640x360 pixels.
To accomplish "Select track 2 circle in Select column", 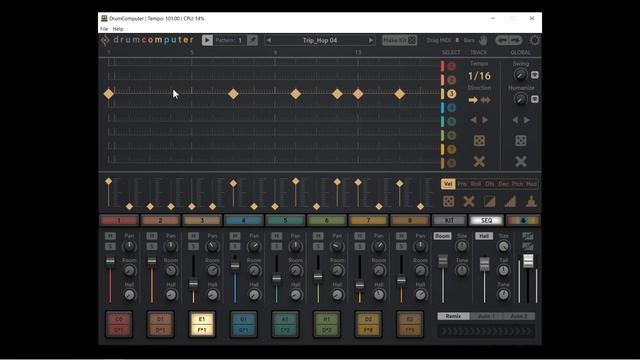I will click(x=451, y=80).
